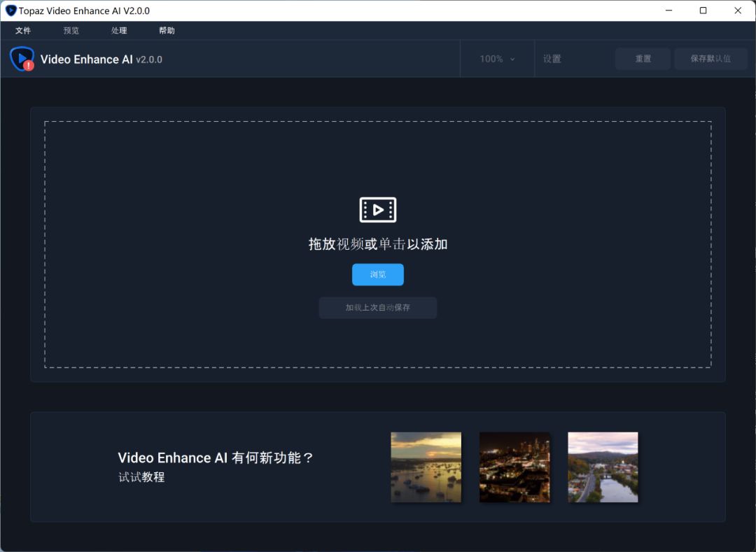Click the 保存默认值 button

[x=710, y=59]
